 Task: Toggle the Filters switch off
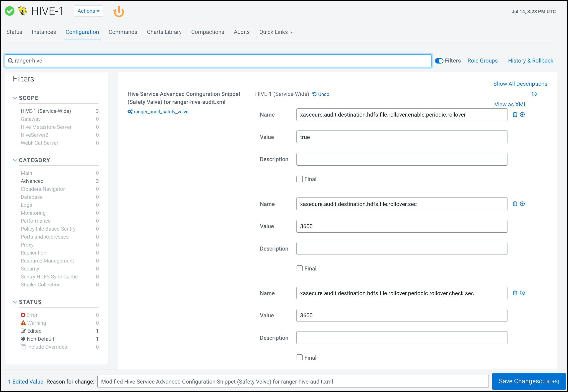click(x=439, y=61)
